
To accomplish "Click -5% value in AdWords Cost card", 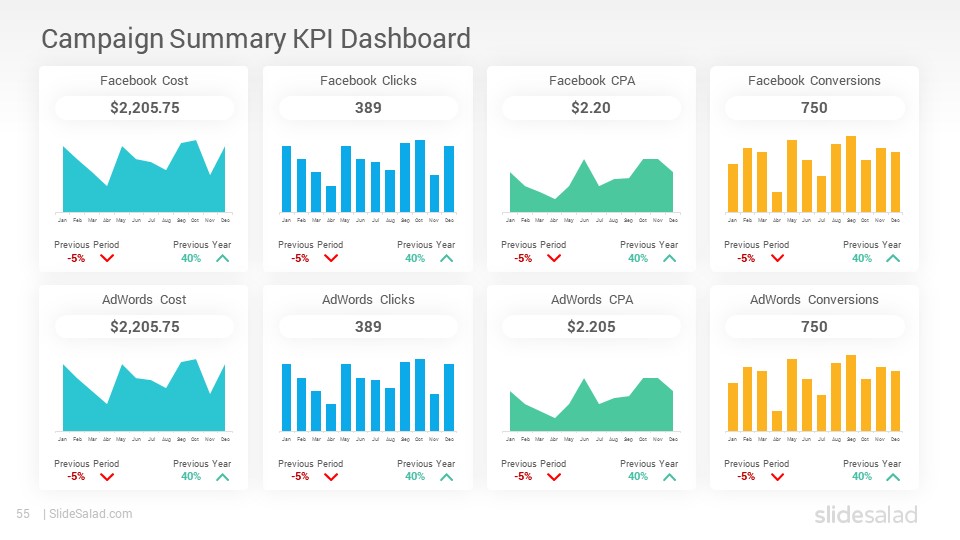I will (x=76, y=476).
